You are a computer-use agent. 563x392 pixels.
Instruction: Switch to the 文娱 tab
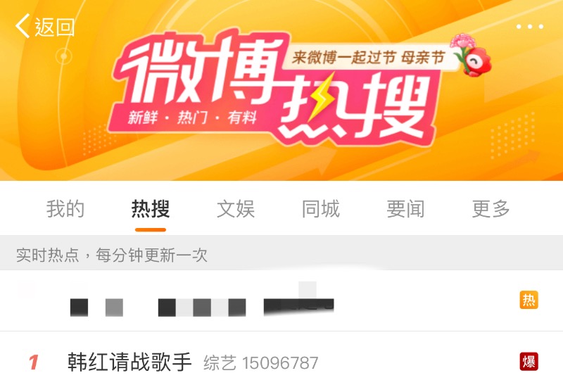(236, 208)
